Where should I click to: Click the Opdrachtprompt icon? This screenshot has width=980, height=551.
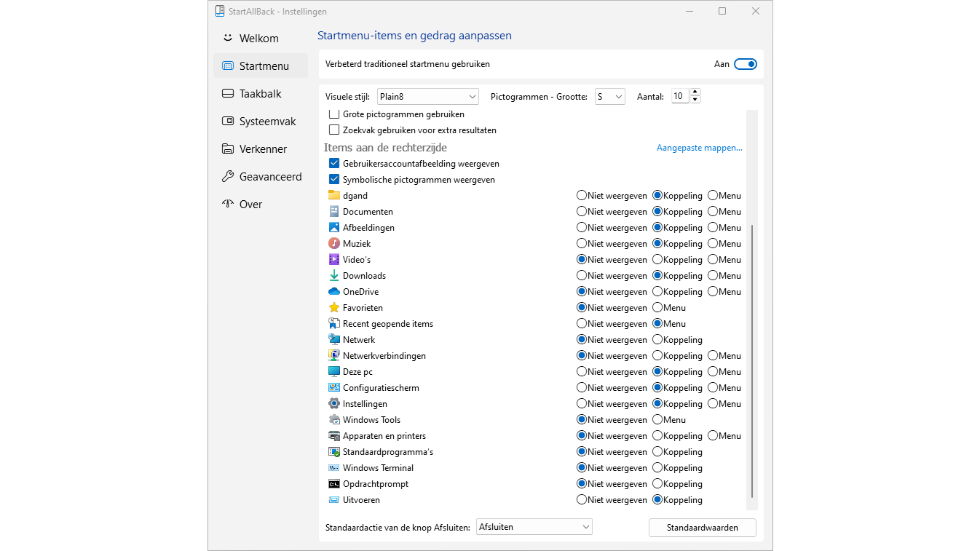click(x=334, y=484)
